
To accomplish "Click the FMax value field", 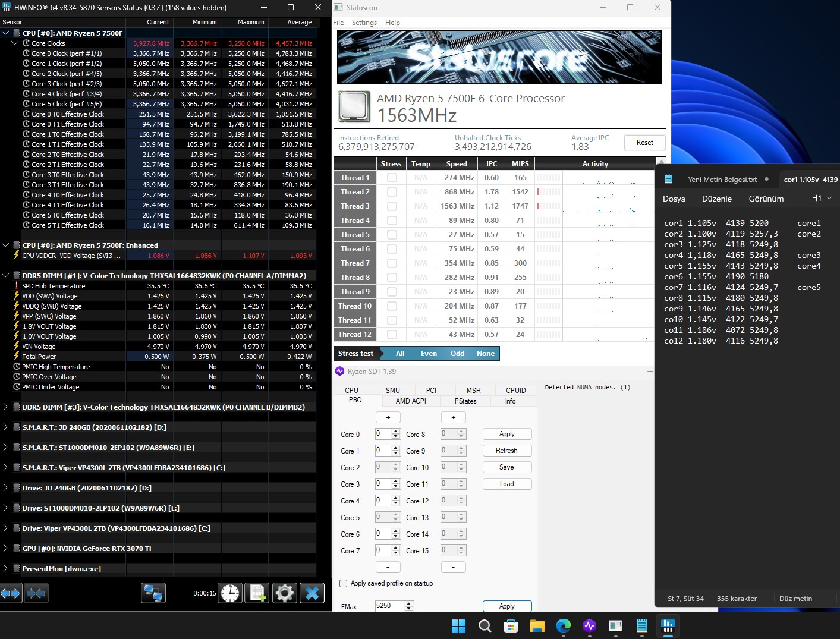I will click(390, 606).
